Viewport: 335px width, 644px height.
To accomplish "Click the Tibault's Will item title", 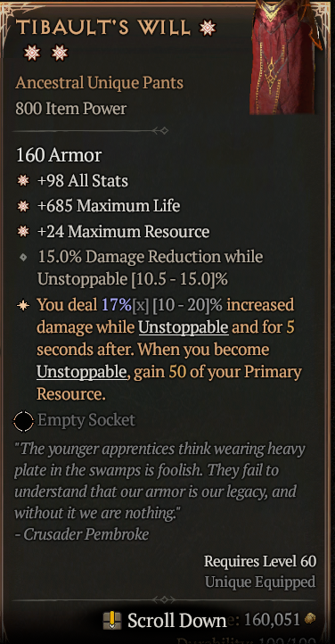I will pyautogui.click(x=103, y=28).
